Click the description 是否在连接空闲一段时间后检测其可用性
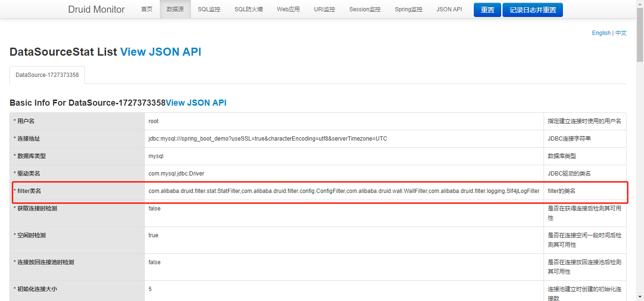The height and width of the screenshot is (301, 644). [x=585, y=240]
